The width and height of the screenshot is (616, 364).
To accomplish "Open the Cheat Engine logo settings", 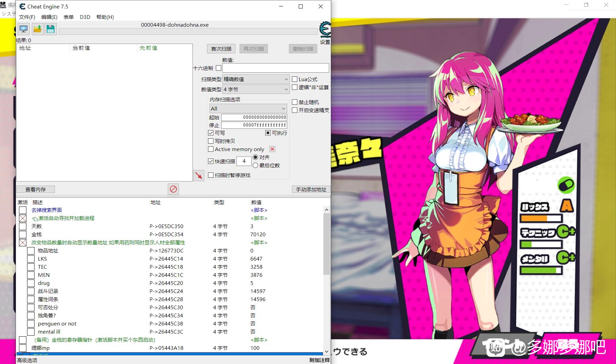I will pyautogui.click(x=325, y=30).
